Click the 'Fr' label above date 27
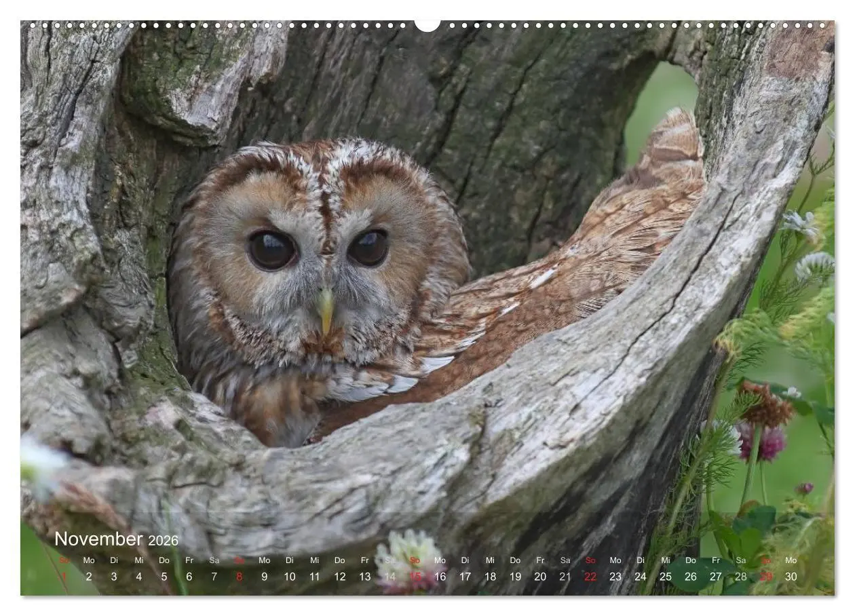855x616 pixels. (x=715, y=560)
